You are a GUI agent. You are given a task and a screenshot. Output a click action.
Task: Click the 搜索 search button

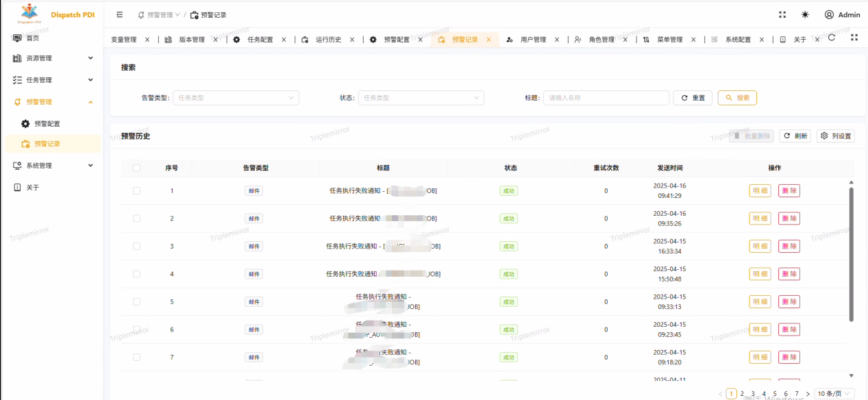[x=736, y=98]
